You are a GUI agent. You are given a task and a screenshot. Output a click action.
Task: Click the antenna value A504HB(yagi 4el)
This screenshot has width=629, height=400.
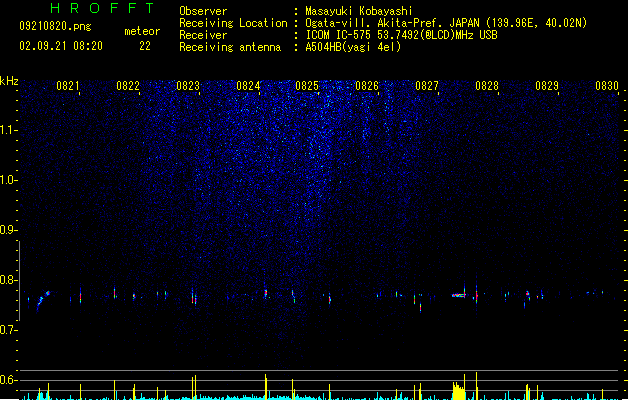353,47
